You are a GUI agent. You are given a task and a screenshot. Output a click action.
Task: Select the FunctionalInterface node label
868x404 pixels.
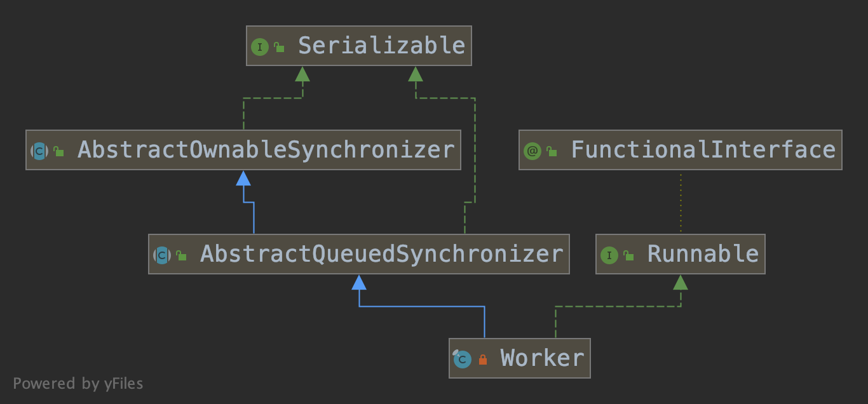pos(703,150)
